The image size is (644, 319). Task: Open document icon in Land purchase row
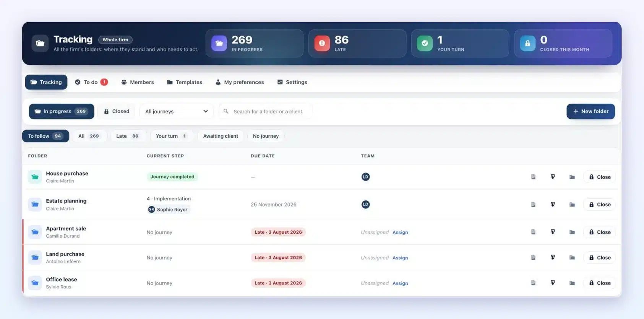point(533,257)
